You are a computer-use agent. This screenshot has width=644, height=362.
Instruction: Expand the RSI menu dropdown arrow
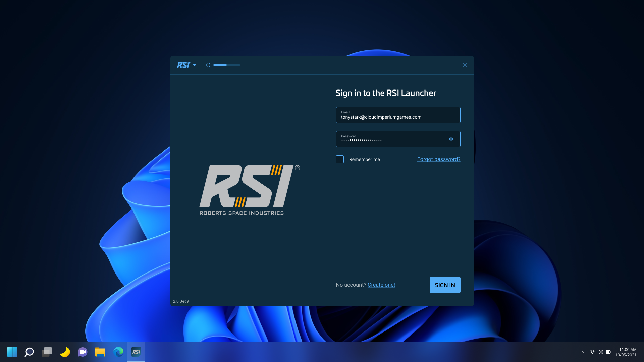click(x=195, y=65)
